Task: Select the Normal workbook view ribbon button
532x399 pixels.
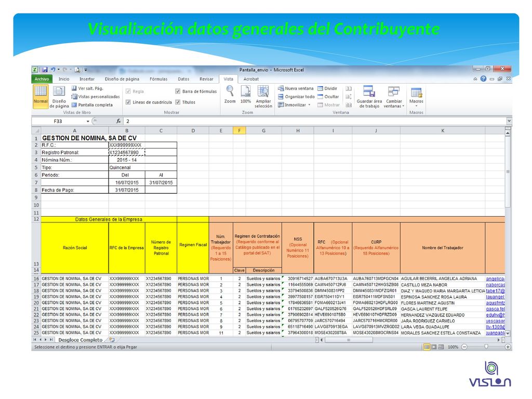Action: pyautogui.click(x=41, y=96)
